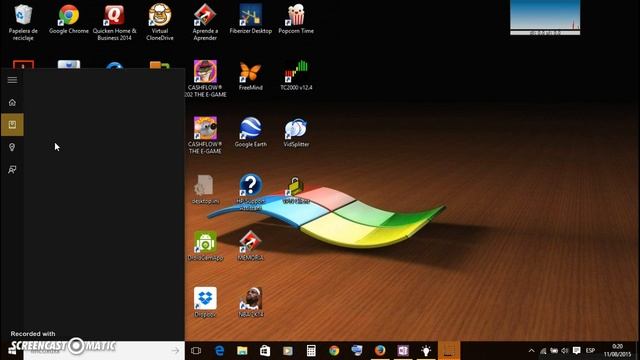640x360 pixels.
Task: Open the taskbar clock and date
Action: tap(617, 351)
